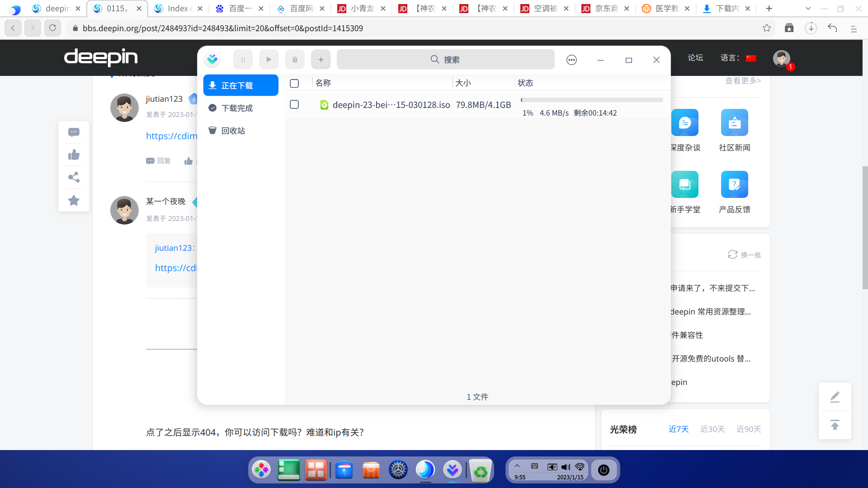The width and height of the screenshot is (868, 488).
Task: Switch the ranking to 近30天
Action: (x=712, y=429)
